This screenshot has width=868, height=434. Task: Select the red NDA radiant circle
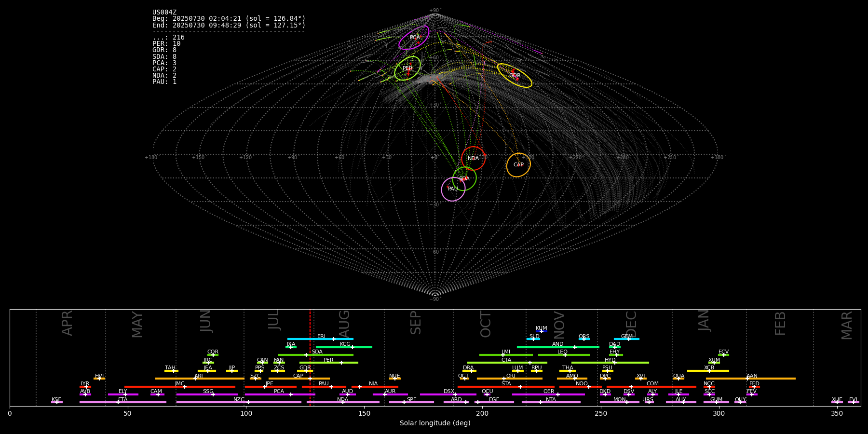[474, 159]
